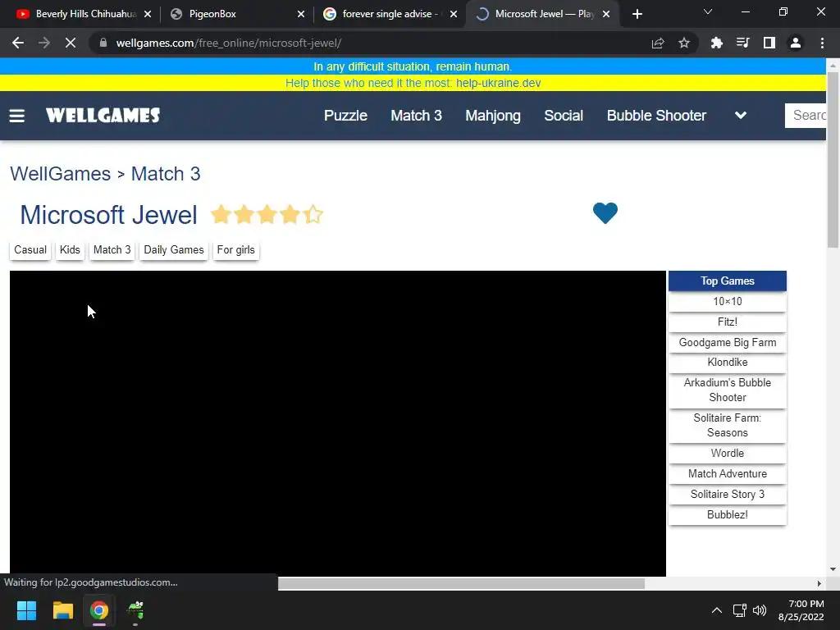Screen dimensions: 840x630
Task: Bookmark this page with the star icon
Action: click(x=684, y=43)
